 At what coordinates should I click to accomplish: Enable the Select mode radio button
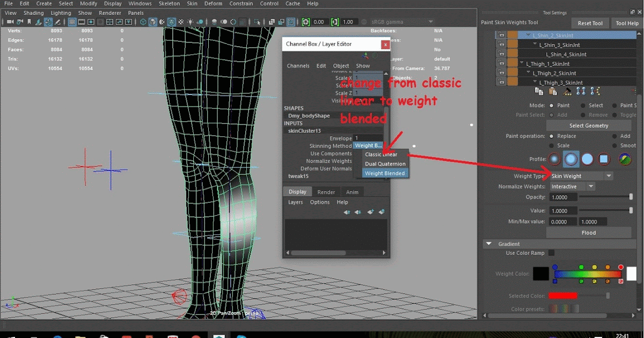point(582,105)
